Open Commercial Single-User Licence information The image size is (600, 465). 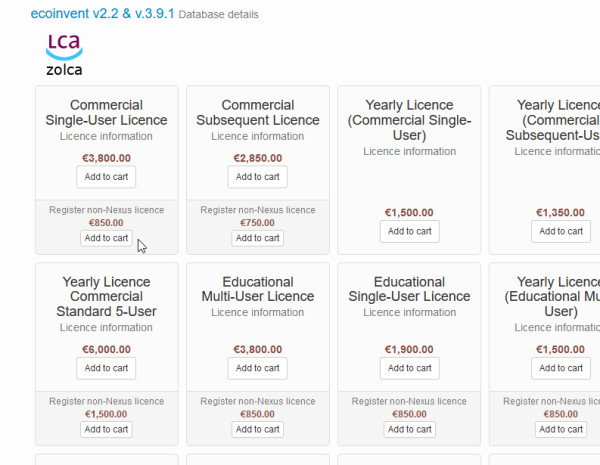(106, 136)
